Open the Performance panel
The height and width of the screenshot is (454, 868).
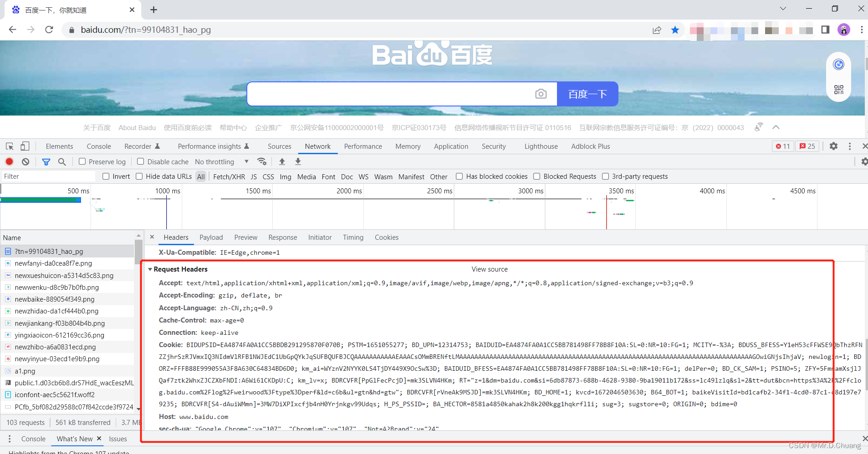point(363,146)
